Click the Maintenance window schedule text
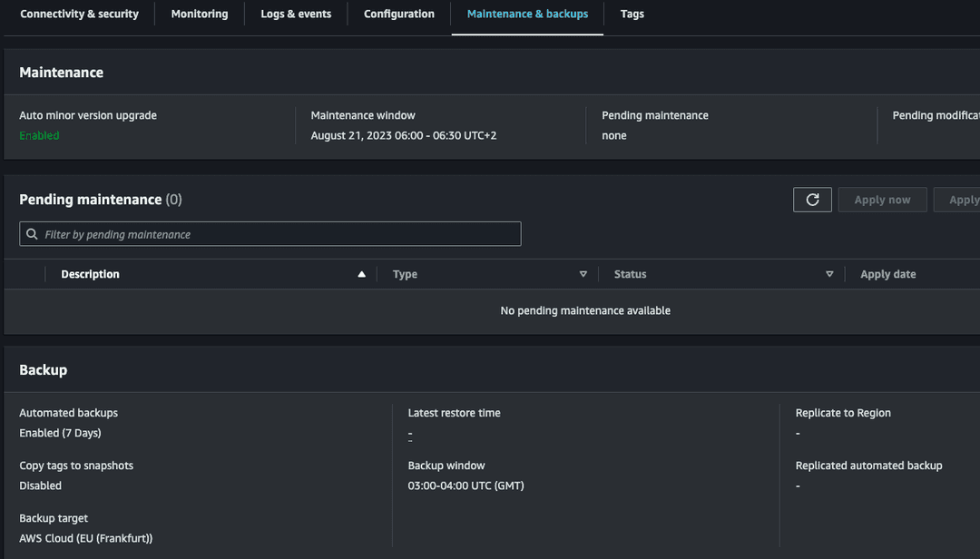The image size is (980, 559). click(403, 134)
